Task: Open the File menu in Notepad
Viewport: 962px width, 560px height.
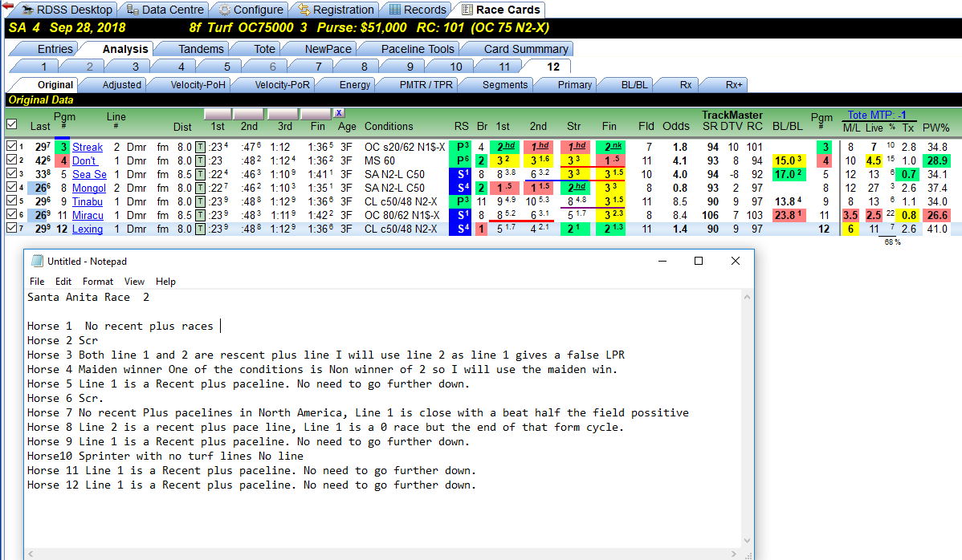Action: point(37,282)
